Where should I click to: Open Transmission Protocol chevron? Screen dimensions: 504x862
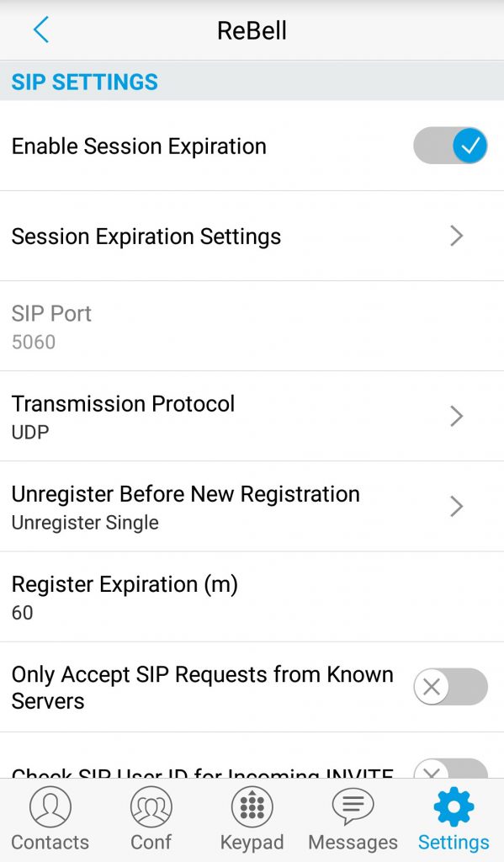(457, 416)
